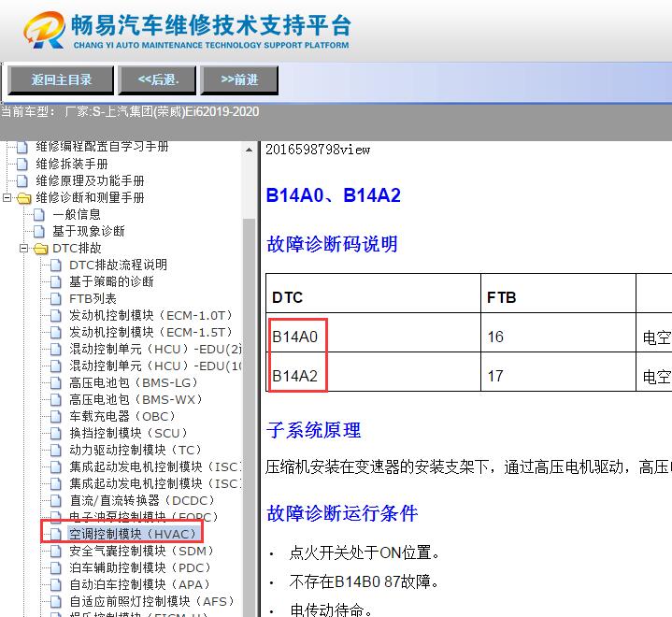
Task: Click the tree panel scroll-up arrow
Action: 249,150
